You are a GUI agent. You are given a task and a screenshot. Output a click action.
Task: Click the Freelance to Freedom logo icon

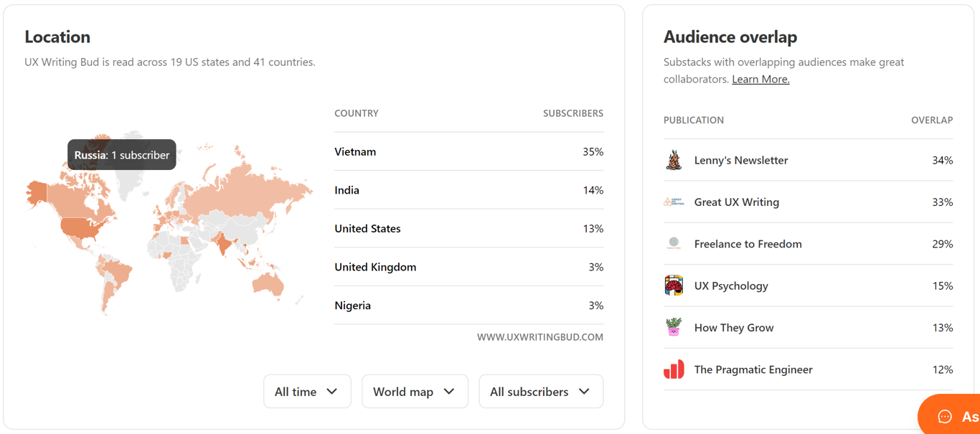point(674,243)
